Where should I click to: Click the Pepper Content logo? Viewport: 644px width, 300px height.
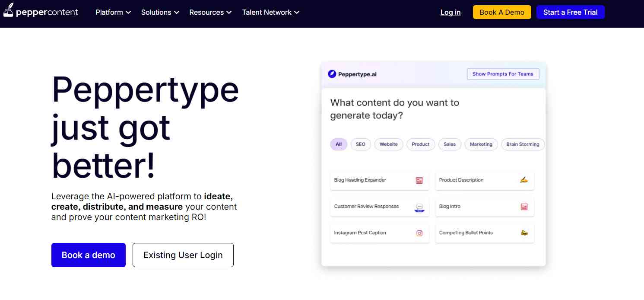pos(41,11)
